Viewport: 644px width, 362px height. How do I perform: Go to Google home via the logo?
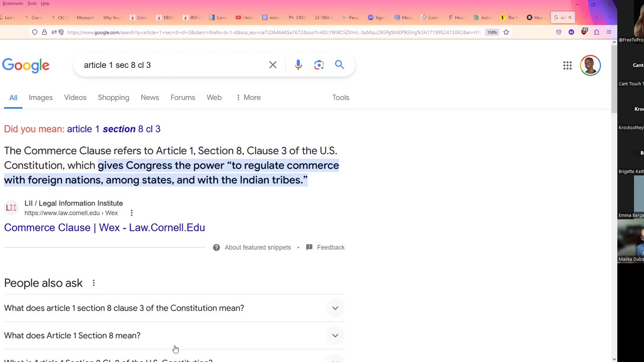tap(26, 65)
